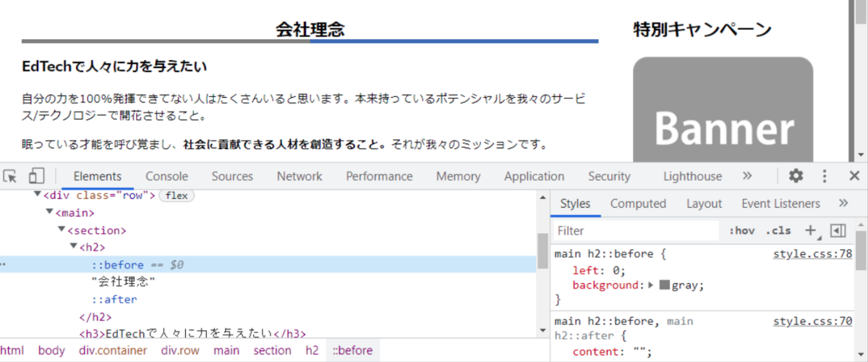The width and height of the screenshot is (868, 362).
Task: Open the Layout pane tab
Action: click(704, 203)
